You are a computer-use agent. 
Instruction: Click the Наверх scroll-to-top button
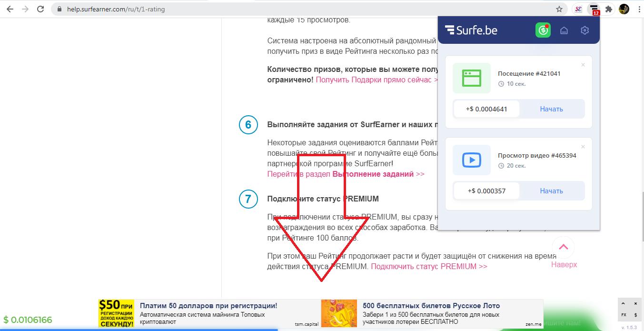pyautogui.click(x=564, y=253)
